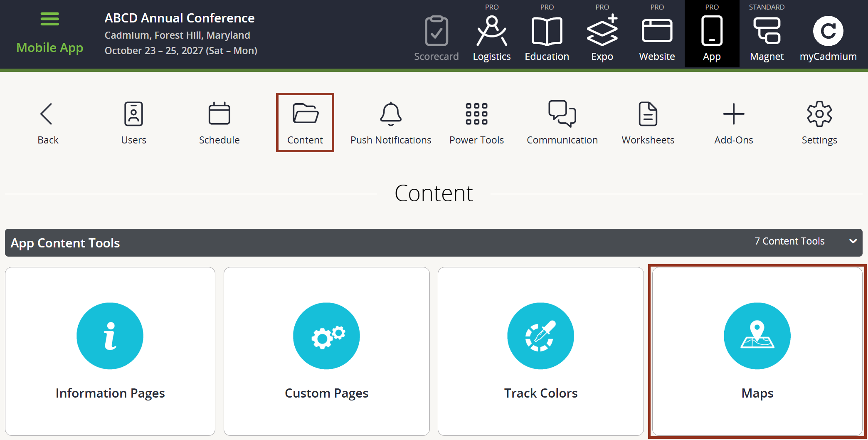Open the Worksheets section
This screenshot has width=868, height=440.
(x=648, y=123)
